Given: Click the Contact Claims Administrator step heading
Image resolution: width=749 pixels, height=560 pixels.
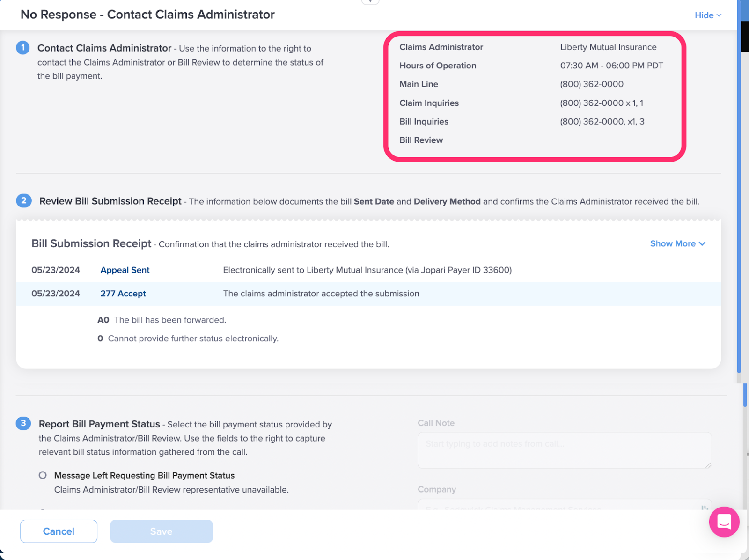Looking at the screenshot, I should 104,48.
